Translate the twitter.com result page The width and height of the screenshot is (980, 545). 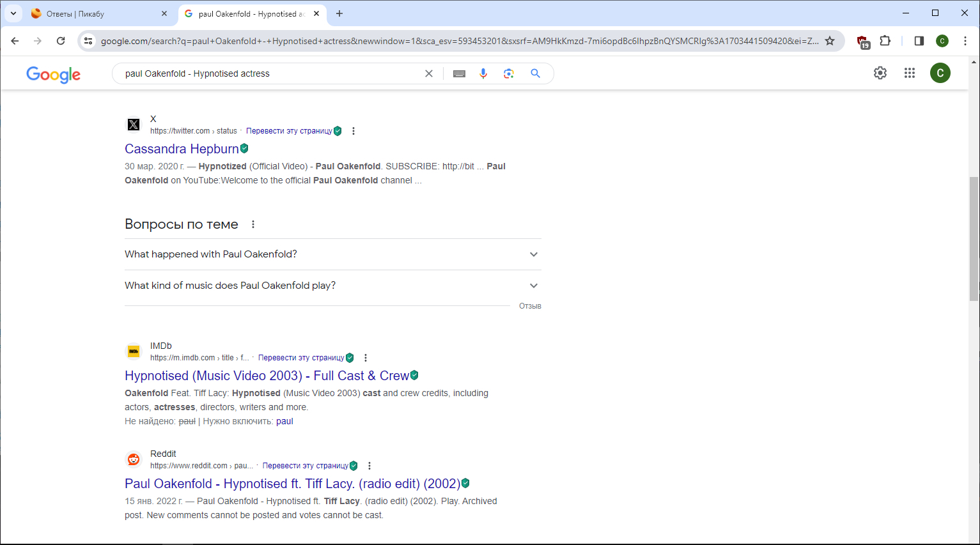coord(289,131)
